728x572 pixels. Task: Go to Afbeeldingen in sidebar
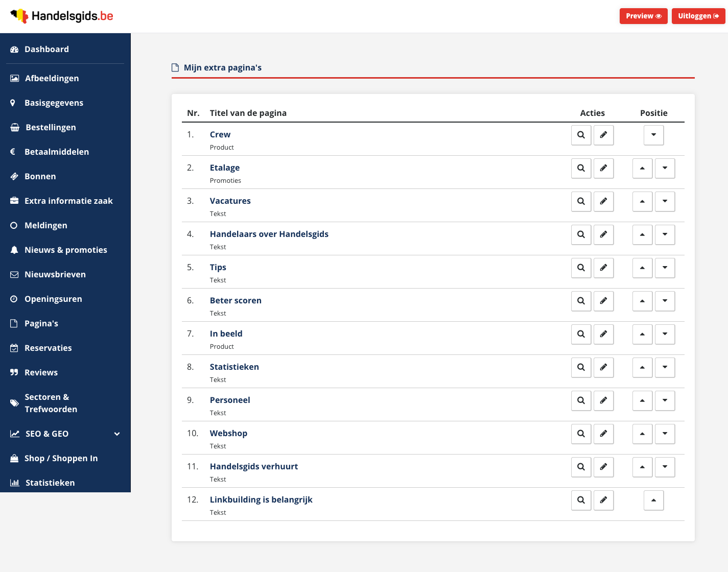[x=65, y=78]
